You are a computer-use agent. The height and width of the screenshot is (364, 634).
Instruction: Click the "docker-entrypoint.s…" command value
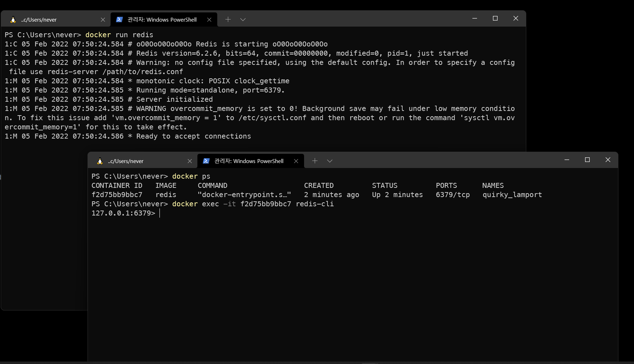[245, 195]
